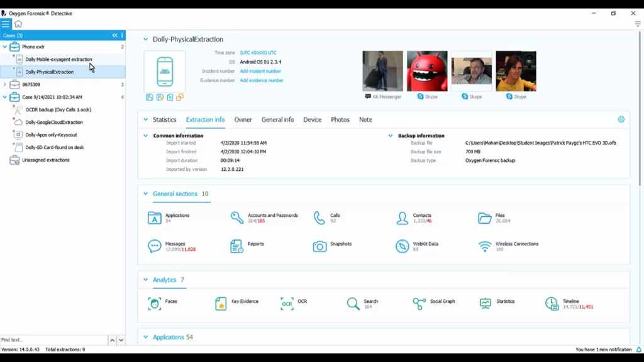
Task: Collapse the Cases panel with double-arrow icon
Action: click(115, 35)
